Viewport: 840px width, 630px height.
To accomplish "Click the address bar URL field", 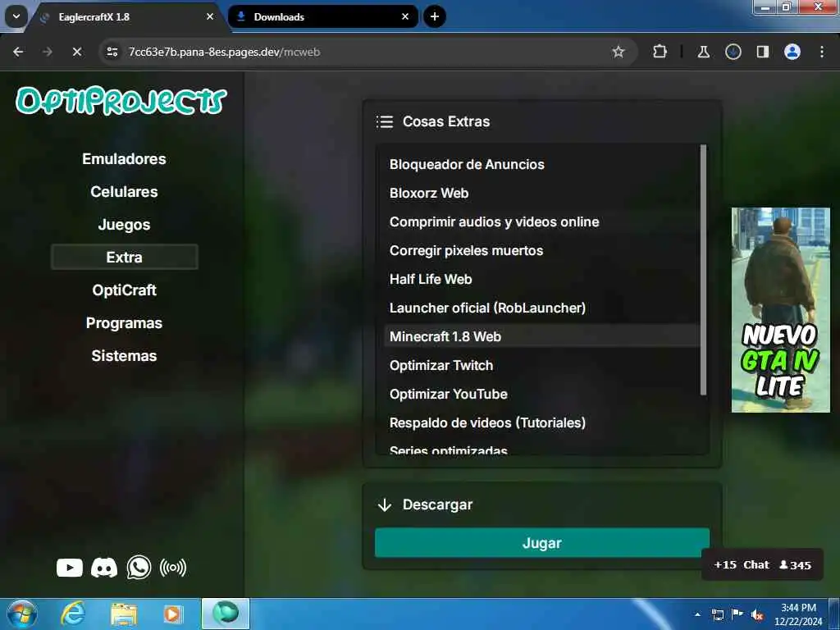I will click(367, 52).
